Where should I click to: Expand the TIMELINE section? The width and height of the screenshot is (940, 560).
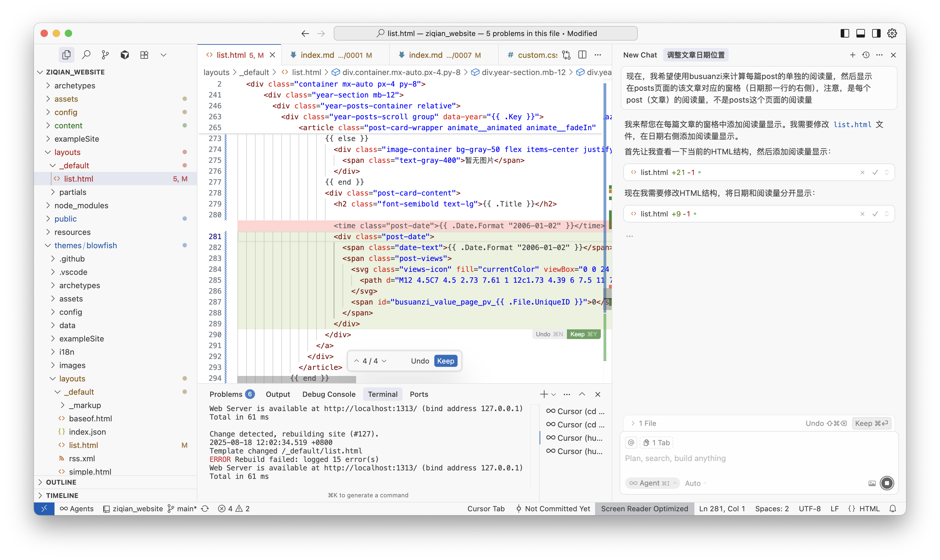[x=116, y=496]
